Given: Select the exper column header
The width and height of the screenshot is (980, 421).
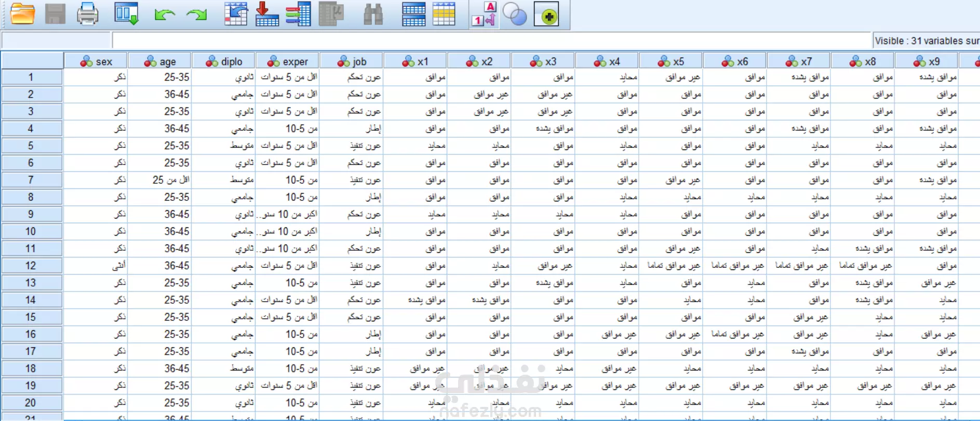Looking at the screenshot, I should (288, 61).
